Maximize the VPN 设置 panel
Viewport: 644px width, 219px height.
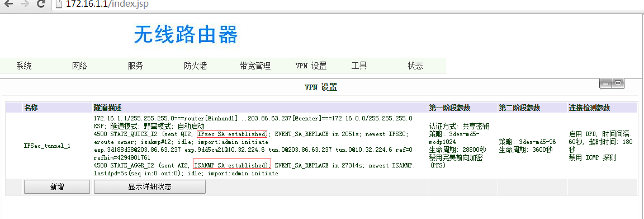point(618,84)
